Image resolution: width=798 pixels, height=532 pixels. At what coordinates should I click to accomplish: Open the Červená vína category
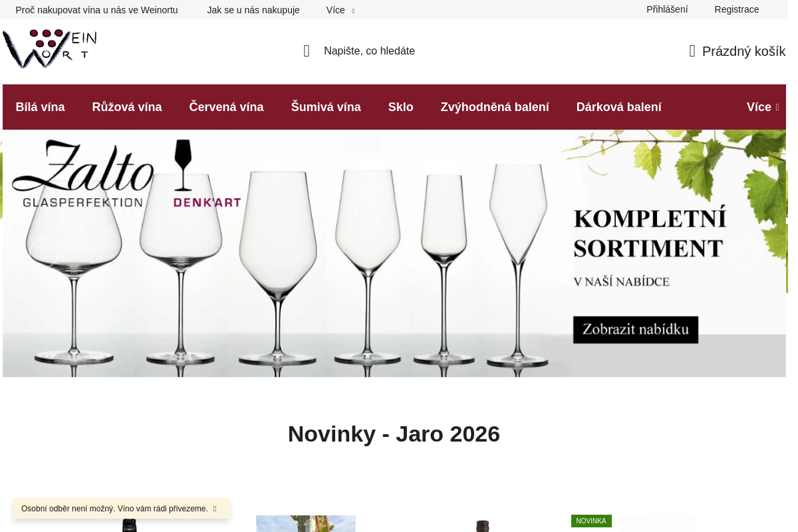tap(226, 106)
